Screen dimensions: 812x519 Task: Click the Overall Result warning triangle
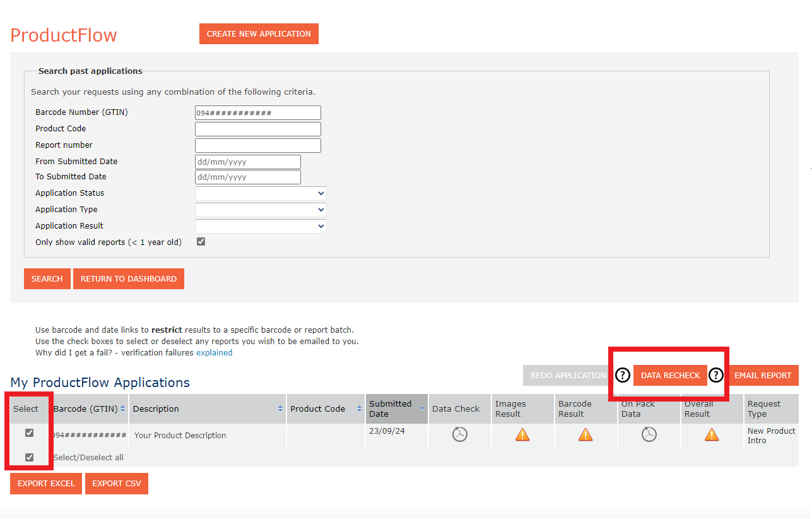712,434
